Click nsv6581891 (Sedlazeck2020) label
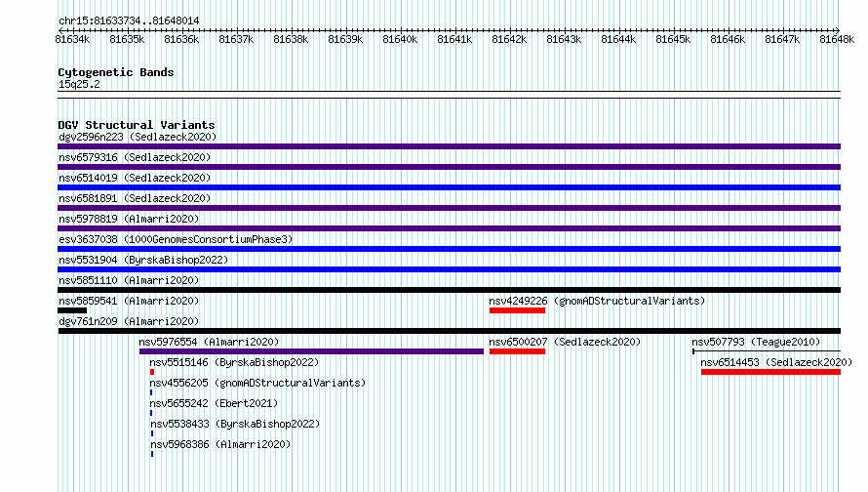 (x=135, y=198)
